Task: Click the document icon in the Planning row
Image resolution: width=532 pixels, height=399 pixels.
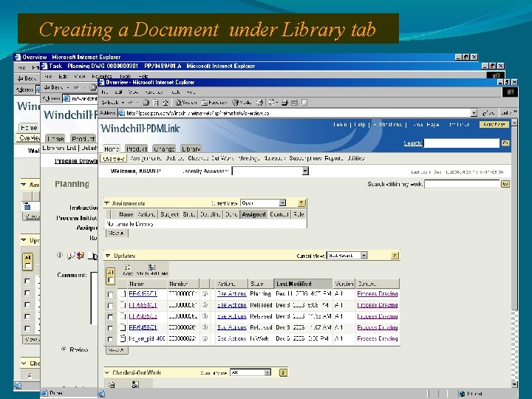Action: pyautogui.click(x=123, y=294)
